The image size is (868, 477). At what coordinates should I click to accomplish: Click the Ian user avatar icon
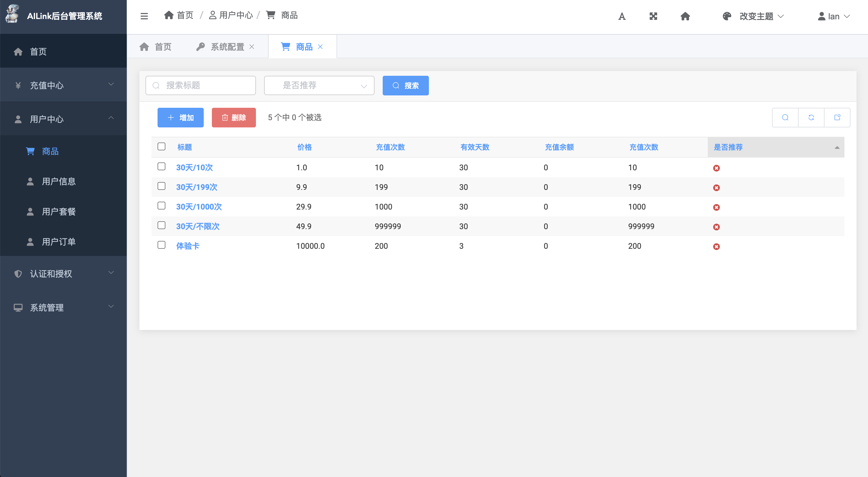[x=822, y=16]
